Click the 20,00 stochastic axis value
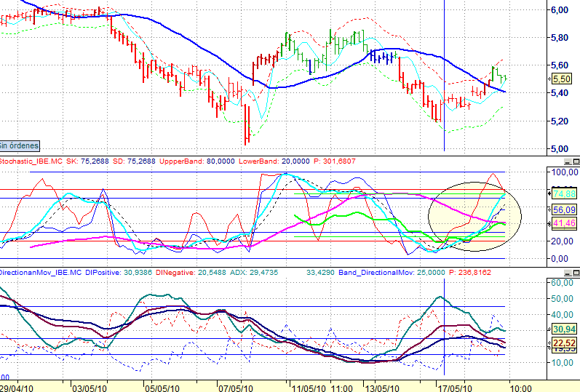This screenshot has width=580, height=392. coord(563,241)
